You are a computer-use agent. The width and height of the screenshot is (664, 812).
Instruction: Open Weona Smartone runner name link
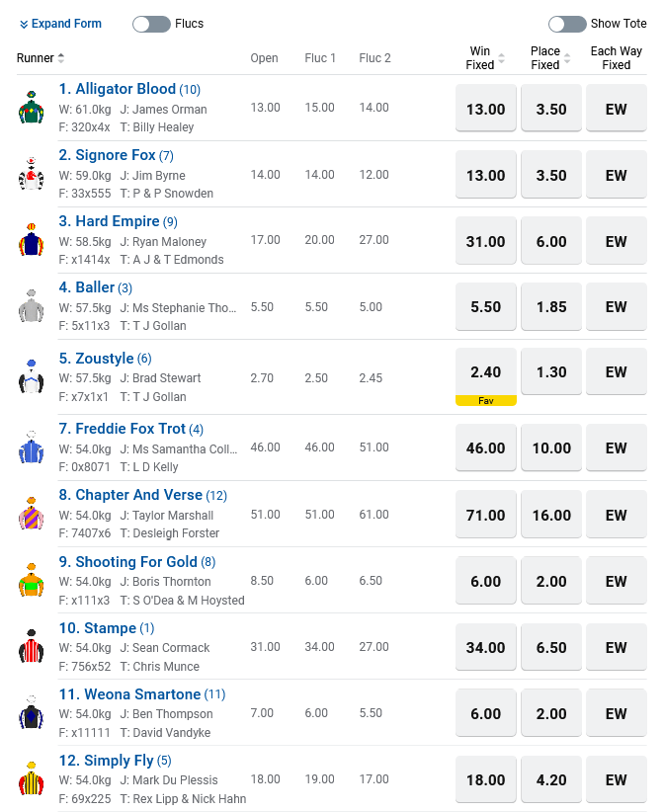[137, 694]
